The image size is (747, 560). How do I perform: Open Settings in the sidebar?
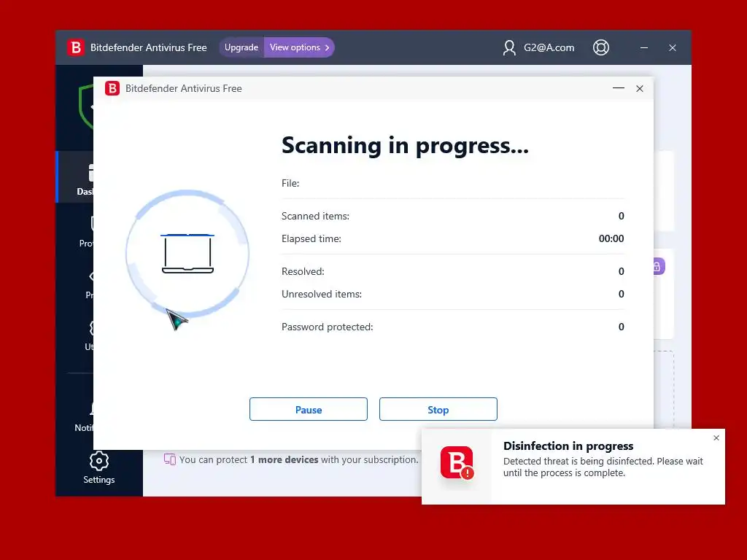[x=99, y=467]
